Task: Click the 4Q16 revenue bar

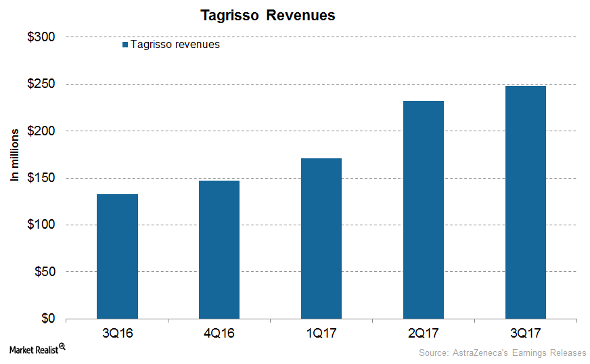Action: (219, 250)
